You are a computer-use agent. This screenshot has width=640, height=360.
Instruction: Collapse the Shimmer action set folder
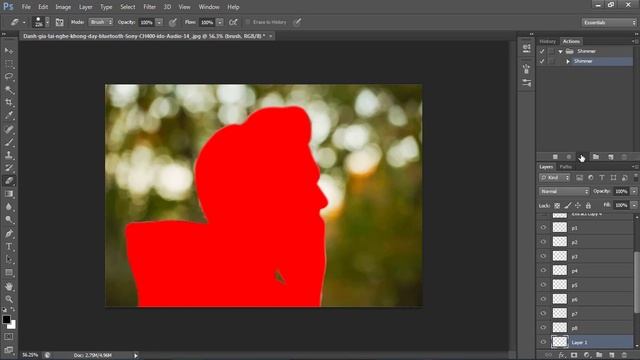[560, 51]
